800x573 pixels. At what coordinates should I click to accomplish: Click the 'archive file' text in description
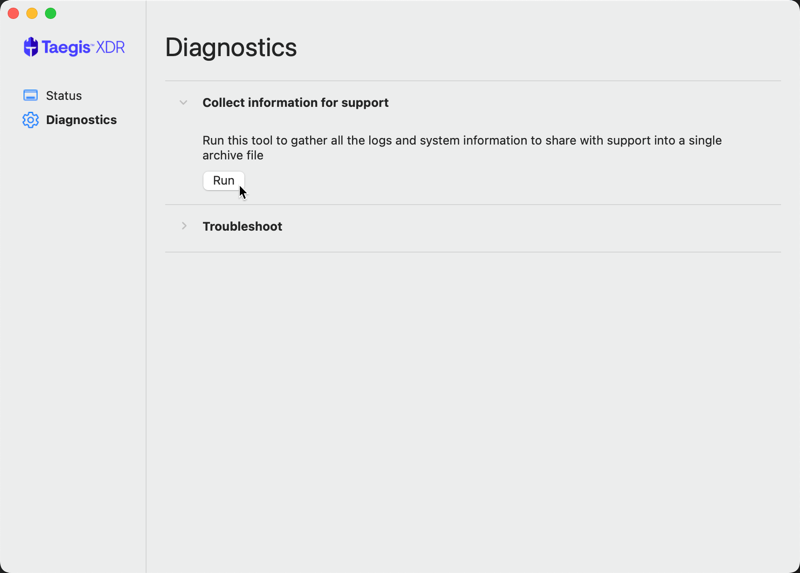click(x=233, y=155)
